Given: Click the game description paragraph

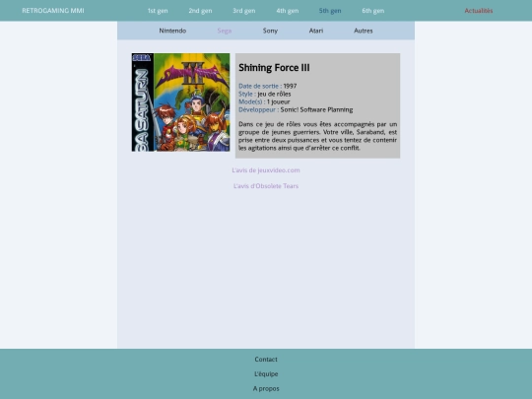Looking at the screenshot, I should pos(317,136).
